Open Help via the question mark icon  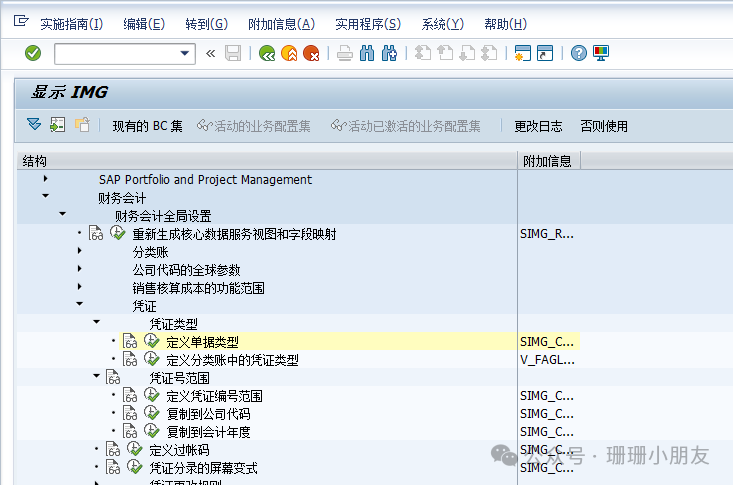579,54
